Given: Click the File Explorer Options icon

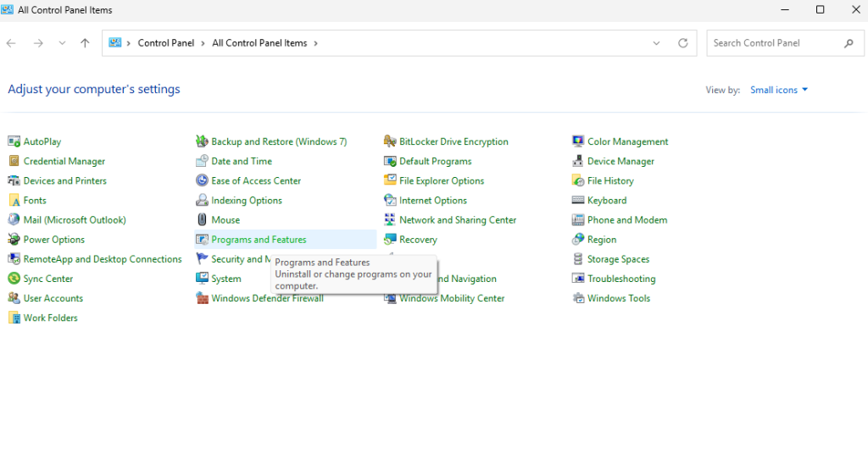Looking at the screenshot, I should pos(390,181).
